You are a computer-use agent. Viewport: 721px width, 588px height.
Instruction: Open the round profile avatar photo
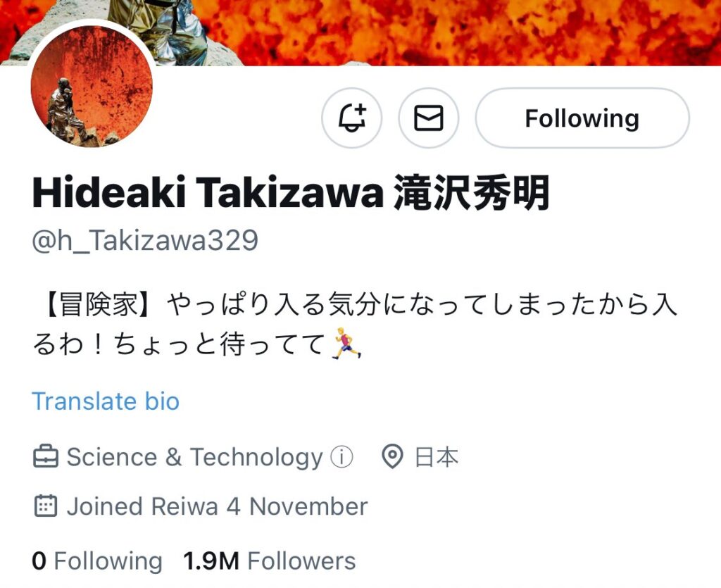click(x=92, y=86)
